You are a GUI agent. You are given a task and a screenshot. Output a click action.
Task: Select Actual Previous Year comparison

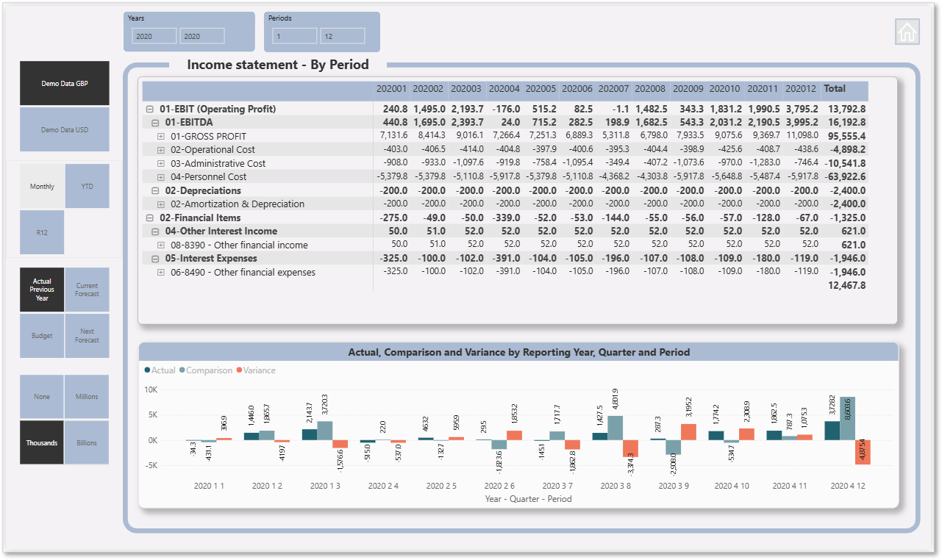(x=42, y=290)
